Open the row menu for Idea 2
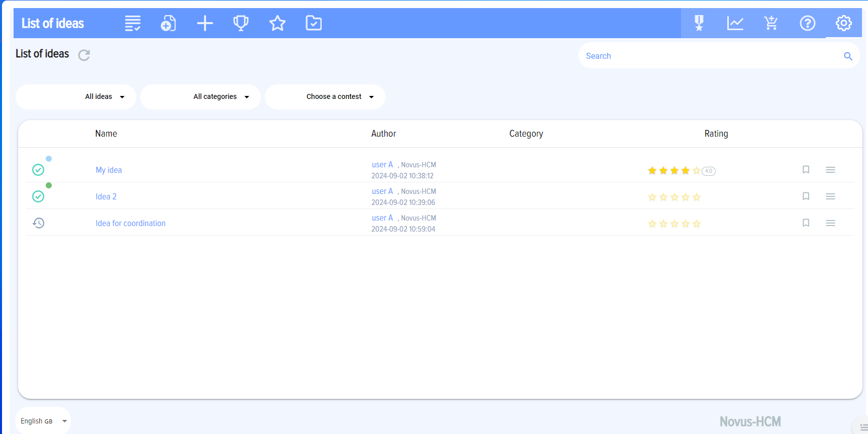Screen dimensions: 868x434 [830, 196]
